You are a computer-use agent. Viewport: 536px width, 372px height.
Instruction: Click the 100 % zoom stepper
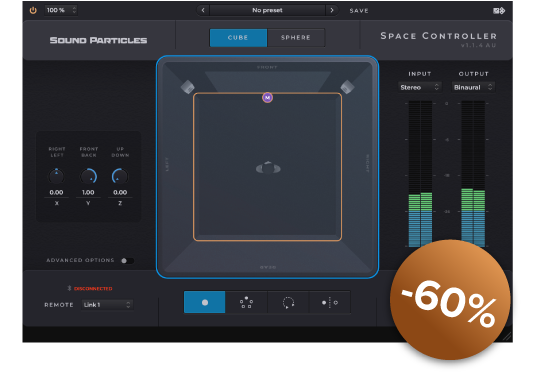pyautogui.click(x=61, y=10)
